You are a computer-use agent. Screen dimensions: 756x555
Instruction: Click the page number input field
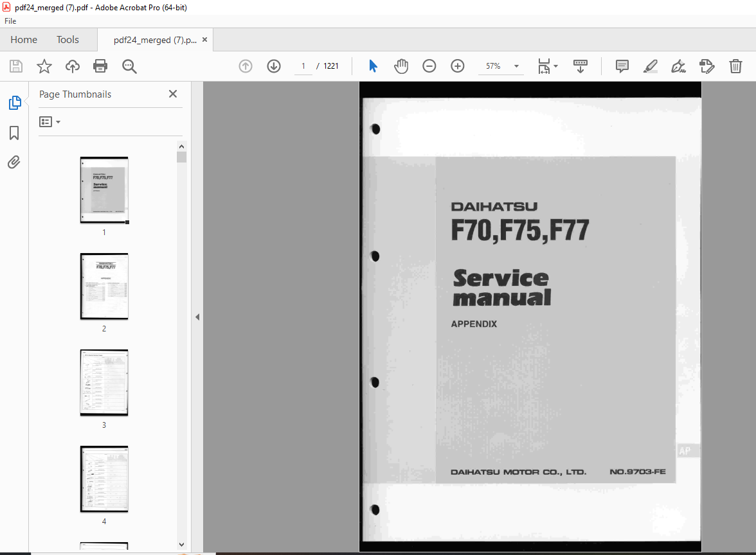[x=303, y=66]
